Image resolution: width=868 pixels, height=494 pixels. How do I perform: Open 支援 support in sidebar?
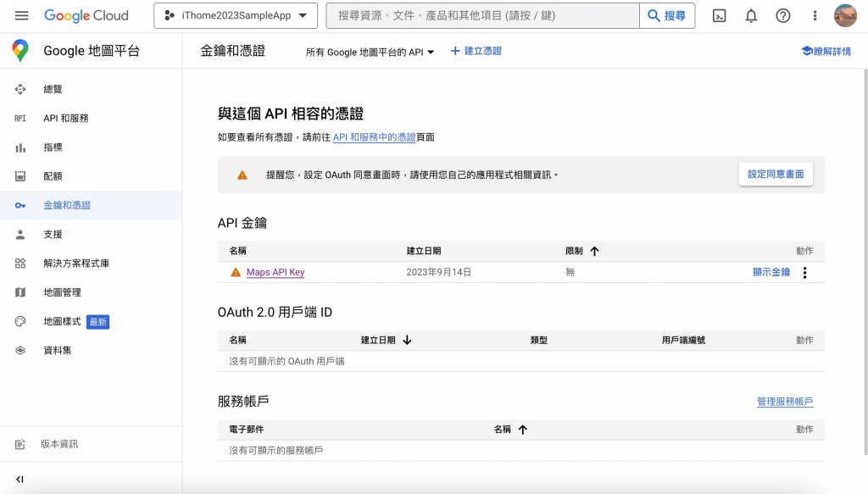tap(53, 234)
